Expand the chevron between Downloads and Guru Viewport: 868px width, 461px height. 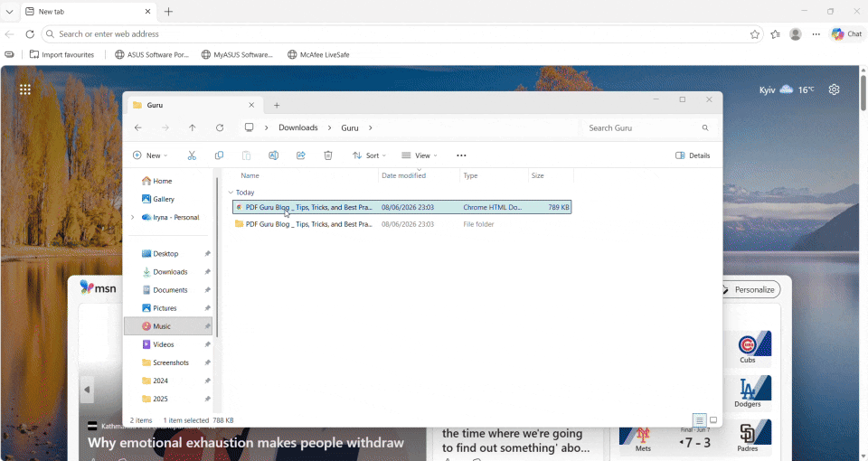pyautogui.click(x=329, y=127)
